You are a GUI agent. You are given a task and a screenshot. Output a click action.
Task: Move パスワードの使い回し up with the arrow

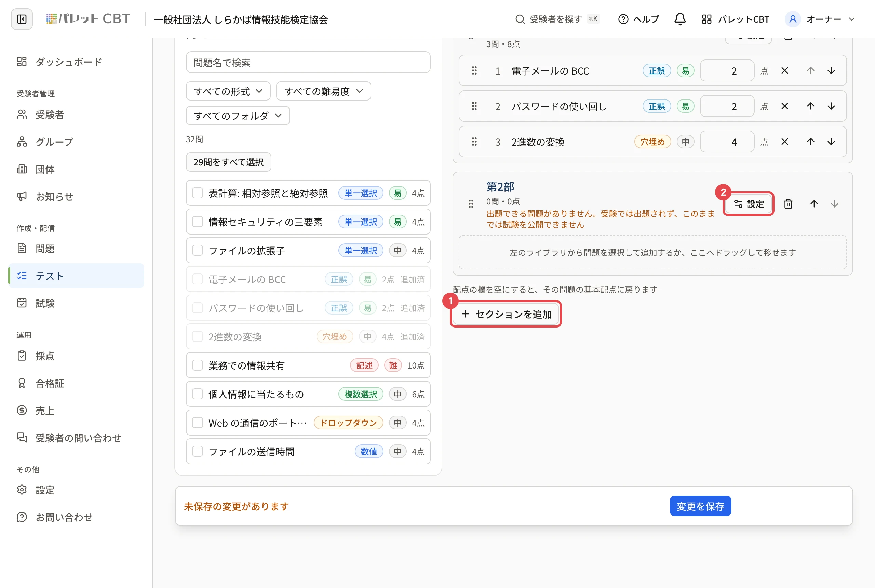point(810,106)
